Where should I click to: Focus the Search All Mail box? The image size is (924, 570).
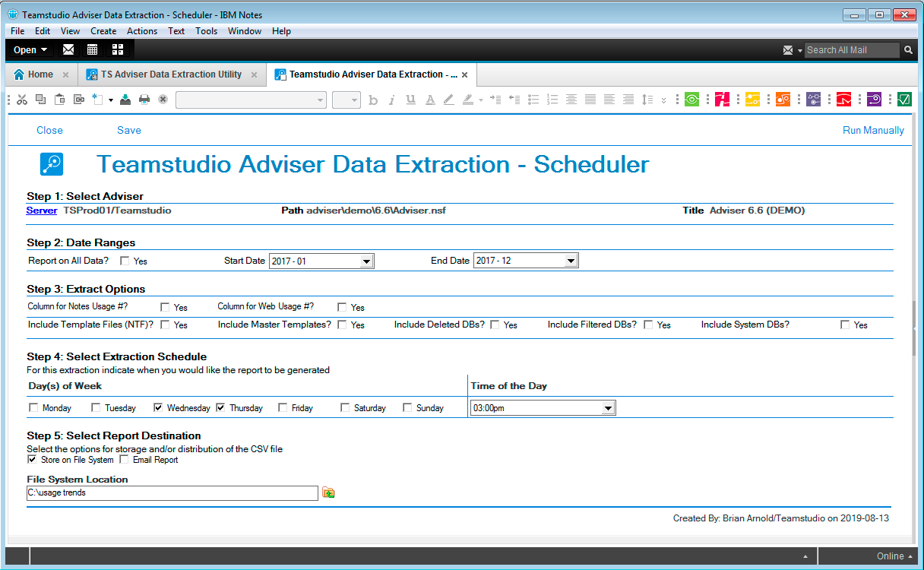pos(852,50)
